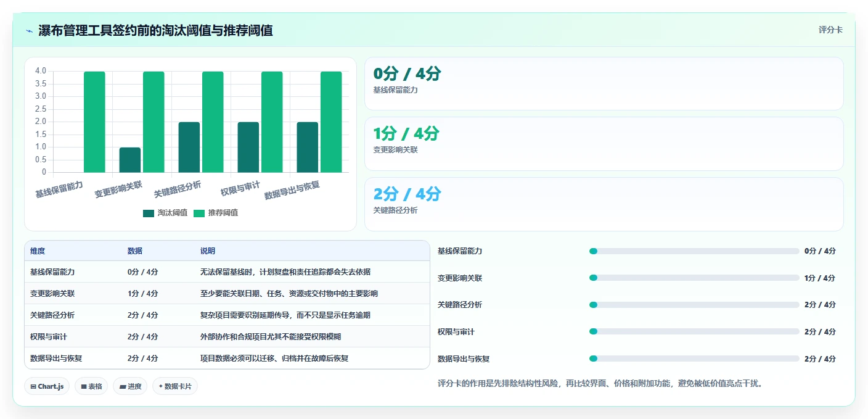Click the 表格 tag chip
This screenshot has height=419, width=868.
91,386
